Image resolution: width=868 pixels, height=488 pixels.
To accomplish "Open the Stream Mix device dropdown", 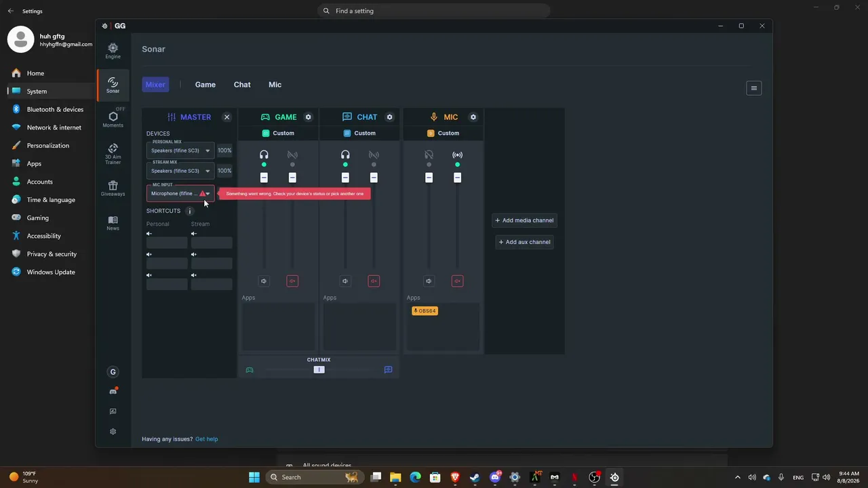I will coord(180,171).
